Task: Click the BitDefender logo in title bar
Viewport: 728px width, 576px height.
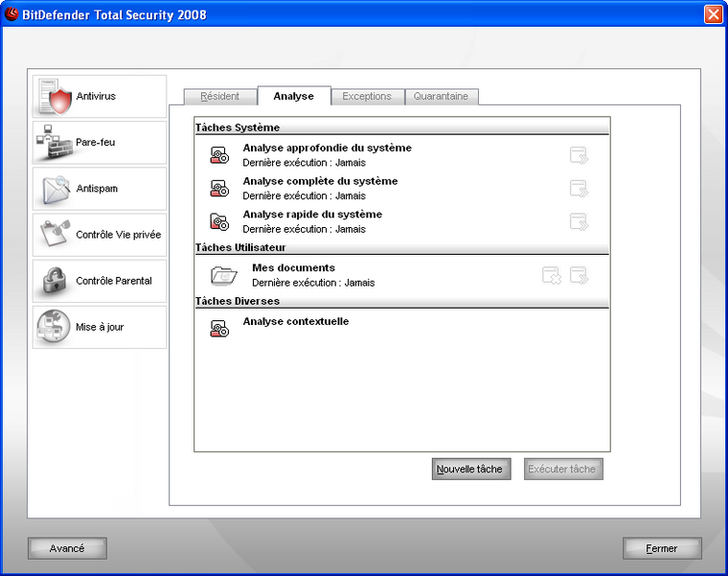Action: [x=11, y=14]
